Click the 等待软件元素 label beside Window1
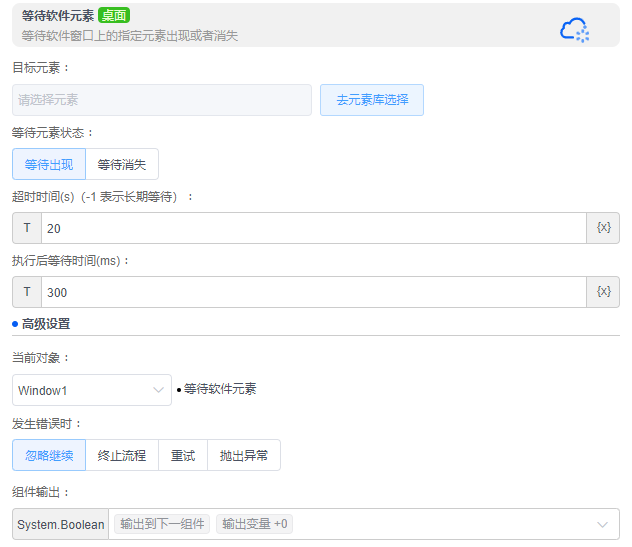This screenshot has width=632, height=547. point(220,389)
